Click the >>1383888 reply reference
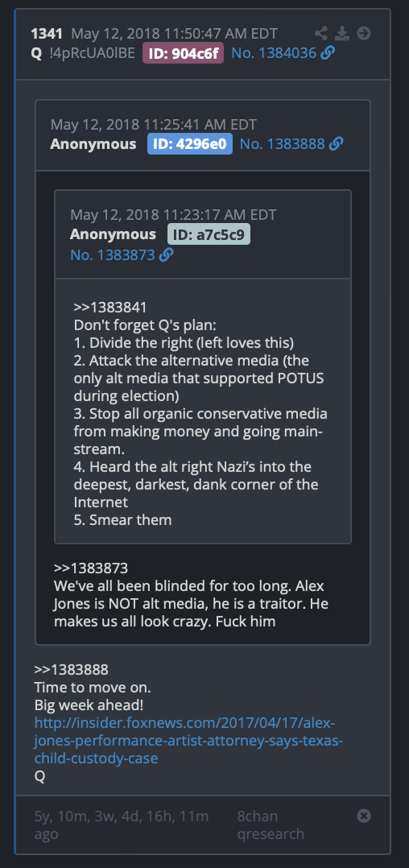This screenshot has height=868, width=409. point(72,670)
